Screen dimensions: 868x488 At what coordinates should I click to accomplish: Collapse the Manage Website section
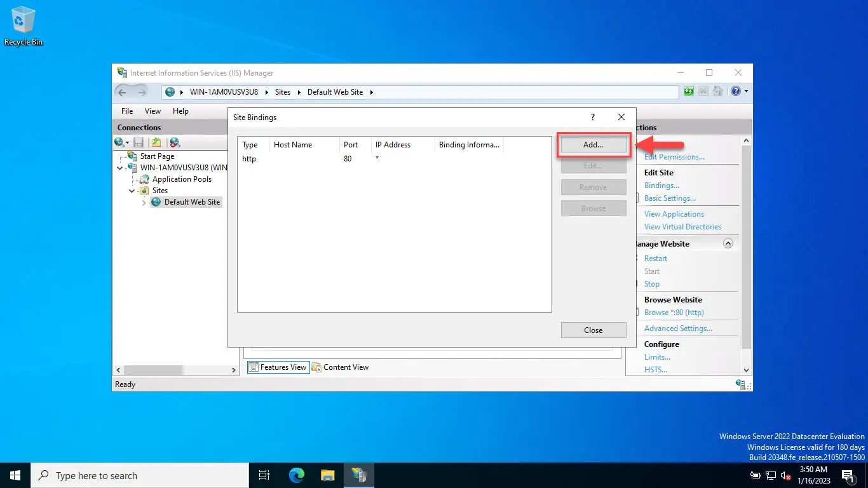(728, 243)
